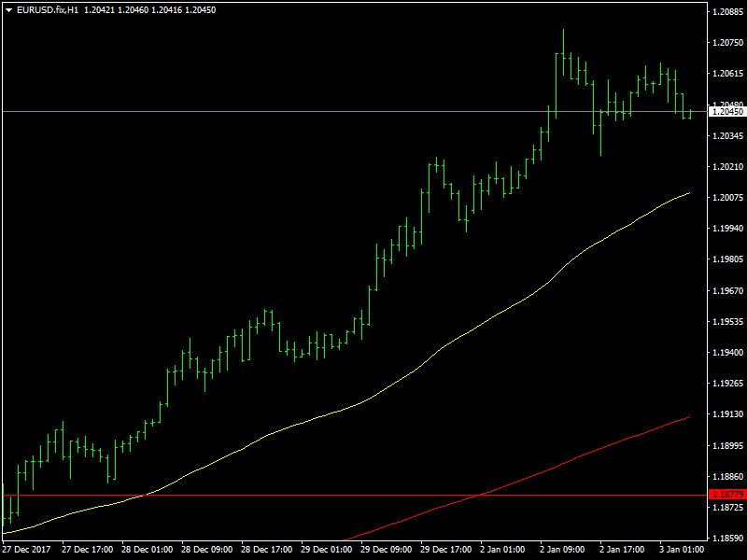
Task: Click the EURUSD.fix,H1 chart title
Action: (48, 10)
